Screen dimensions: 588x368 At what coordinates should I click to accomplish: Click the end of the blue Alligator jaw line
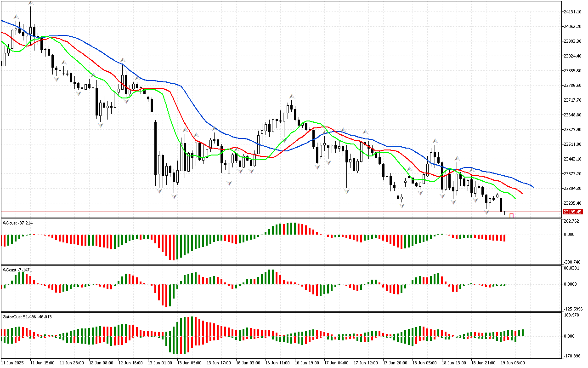[533, 187]
